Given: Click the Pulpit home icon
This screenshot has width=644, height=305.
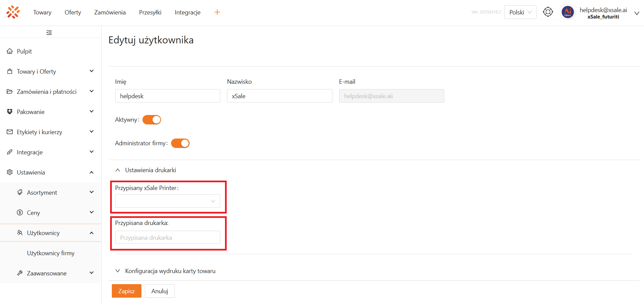Looking at the screenshot, I should tap(10, 51).
